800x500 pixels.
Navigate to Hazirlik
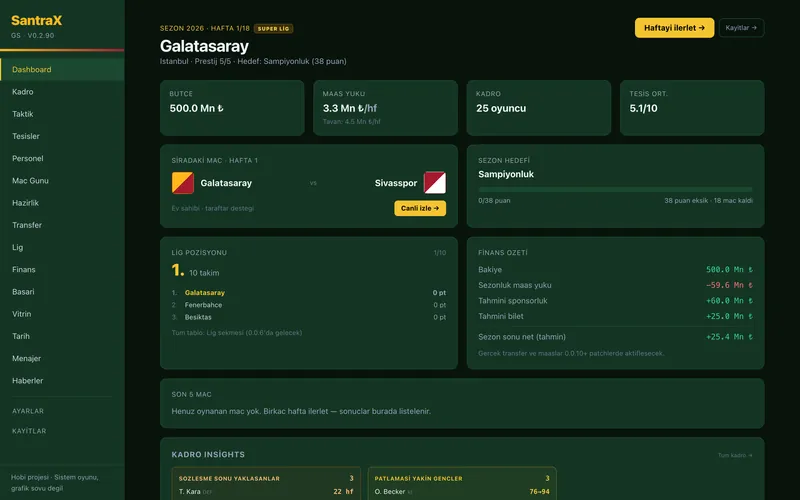[x=62, y=203]
